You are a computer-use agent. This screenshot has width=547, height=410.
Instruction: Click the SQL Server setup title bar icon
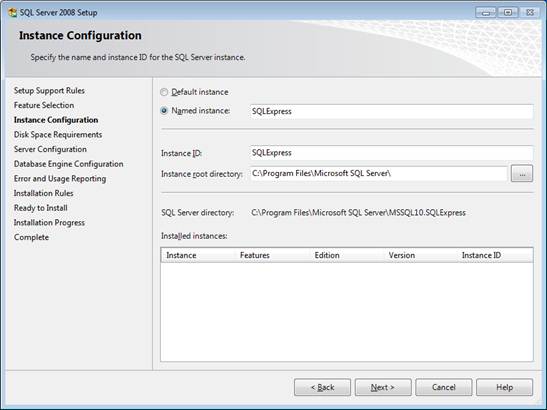pyautogui.click(x=12, y=13)
